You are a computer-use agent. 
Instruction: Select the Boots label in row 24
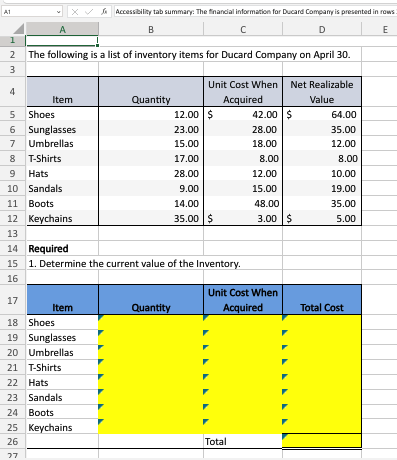[x=62, y=412]
